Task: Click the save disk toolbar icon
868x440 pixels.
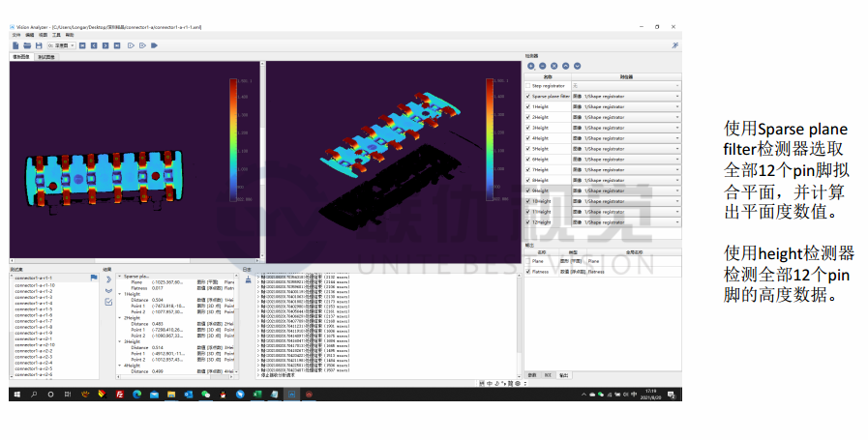Action: (x=37, y=45)
